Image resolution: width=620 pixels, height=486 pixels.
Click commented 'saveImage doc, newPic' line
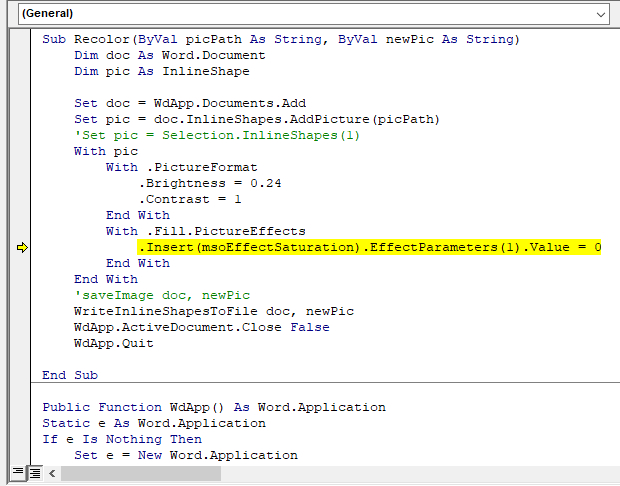pos(162,295)
